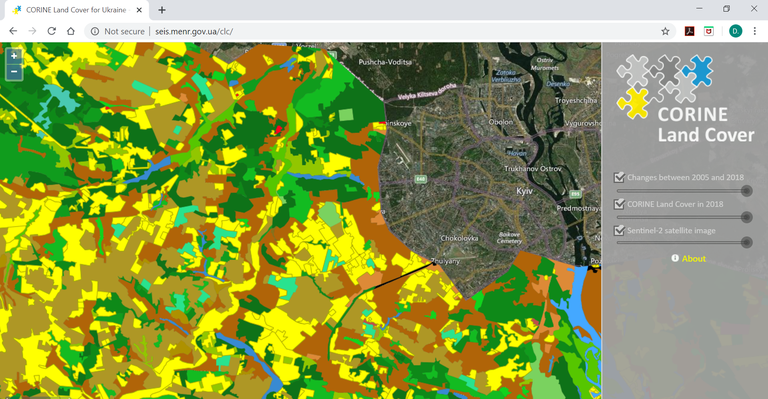
Task: View site information for Not secure warning
Action: pos(118,31)
